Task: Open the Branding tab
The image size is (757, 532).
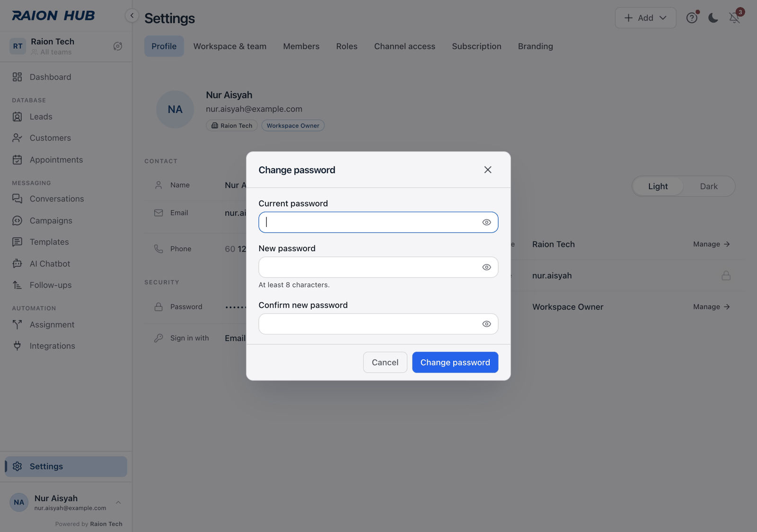Action: [536, 46]
